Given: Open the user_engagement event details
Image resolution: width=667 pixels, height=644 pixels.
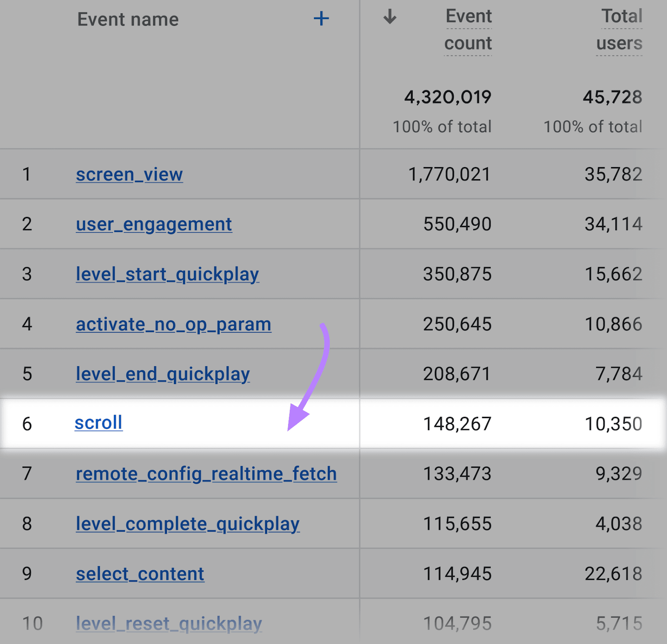Looking at the screenshot, I should coord(153,224).
